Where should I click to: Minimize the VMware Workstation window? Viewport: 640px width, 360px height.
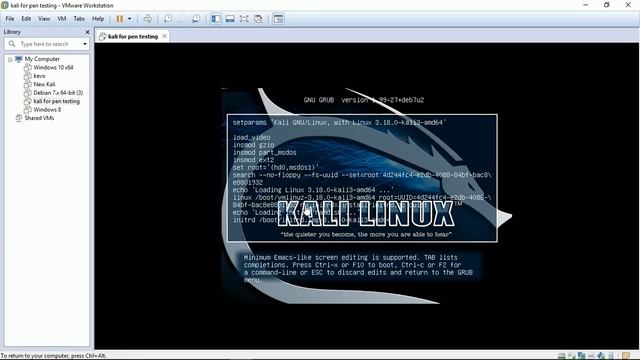click(x=586, y=5)
